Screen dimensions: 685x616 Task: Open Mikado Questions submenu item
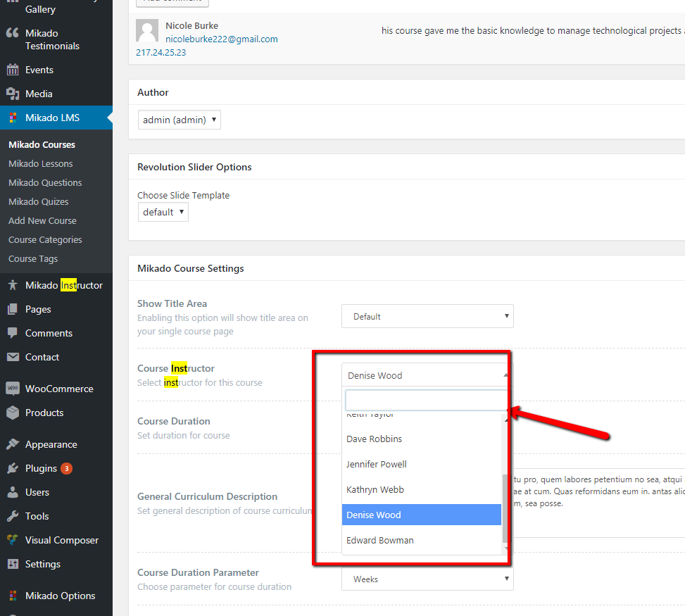[45, 182]
